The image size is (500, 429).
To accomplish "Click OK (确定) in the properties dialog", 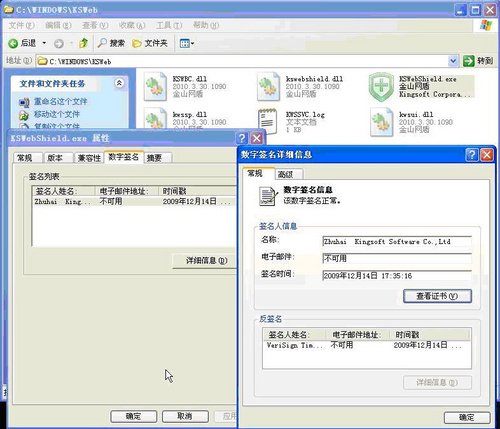I will (x=133, y=416).
